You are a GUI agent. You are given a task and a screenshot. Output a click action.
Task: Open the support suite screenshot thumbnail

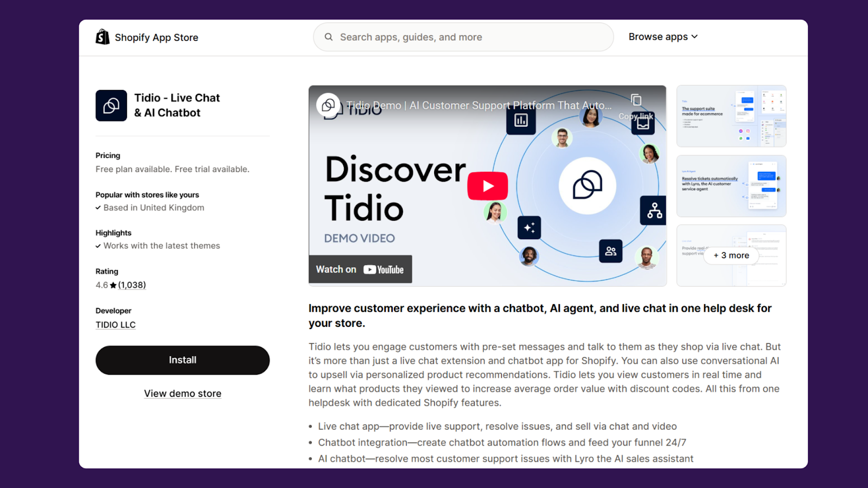pyautogui.click(x=731, y=116)
